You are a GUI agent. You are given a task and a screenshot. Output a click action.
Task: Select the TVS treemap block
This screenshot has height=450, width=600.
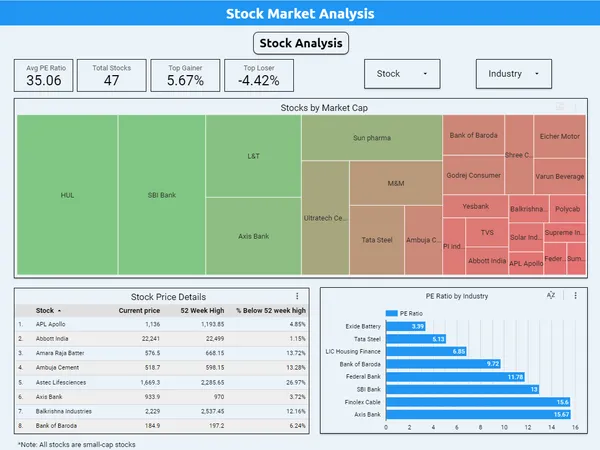pyautogui.click(x=487, y=232)
